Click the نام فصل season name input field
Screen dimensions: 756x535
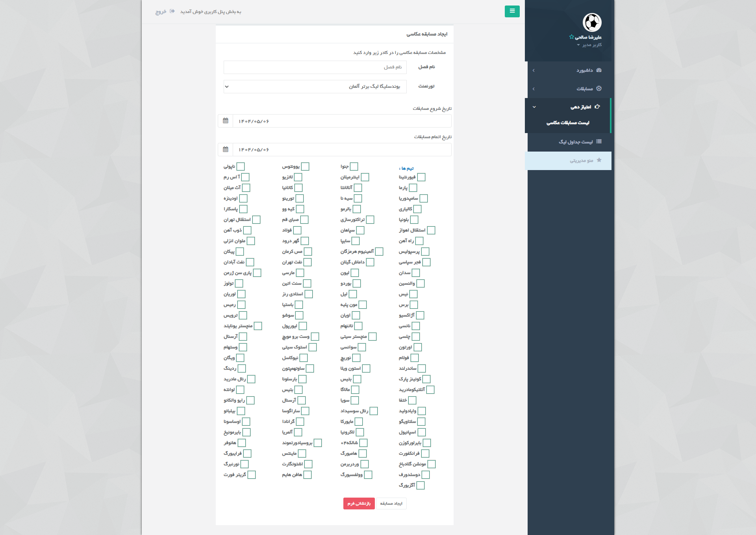pyautogui.click(x=315, y=67)
